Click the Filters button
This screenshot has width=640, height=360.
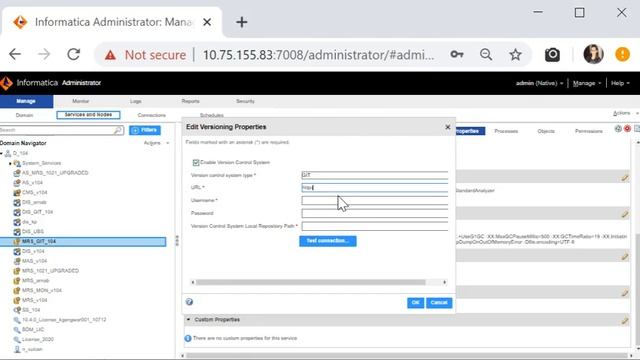pyautogui.click(x=145, y=130)
